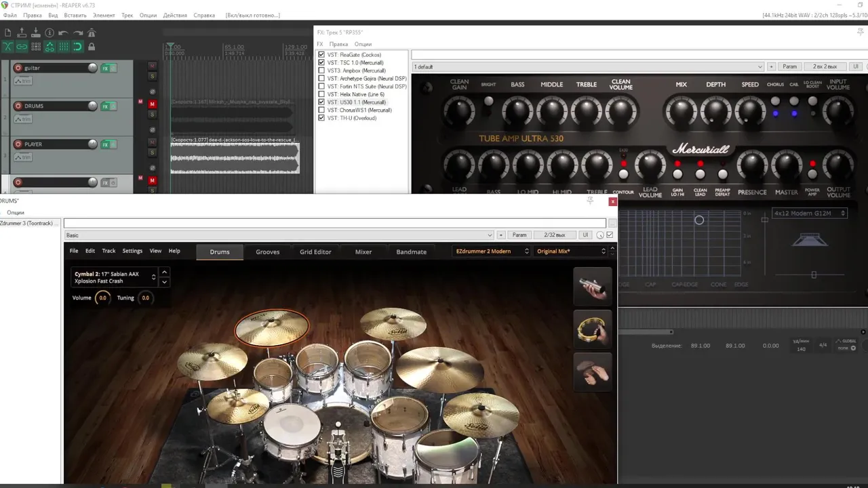The width and height of the screenshot is (868, 488).
Task: Switch to Mixer tab in EZdrummer
Action: (363, 251)
